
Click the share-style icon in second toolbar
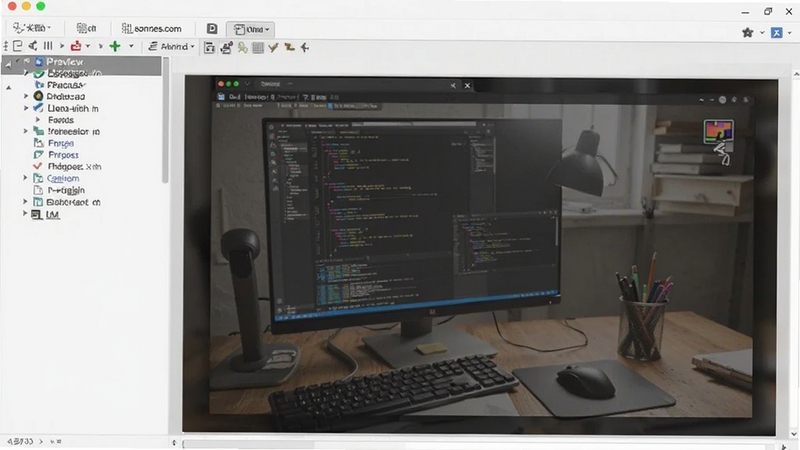[33, 46]
